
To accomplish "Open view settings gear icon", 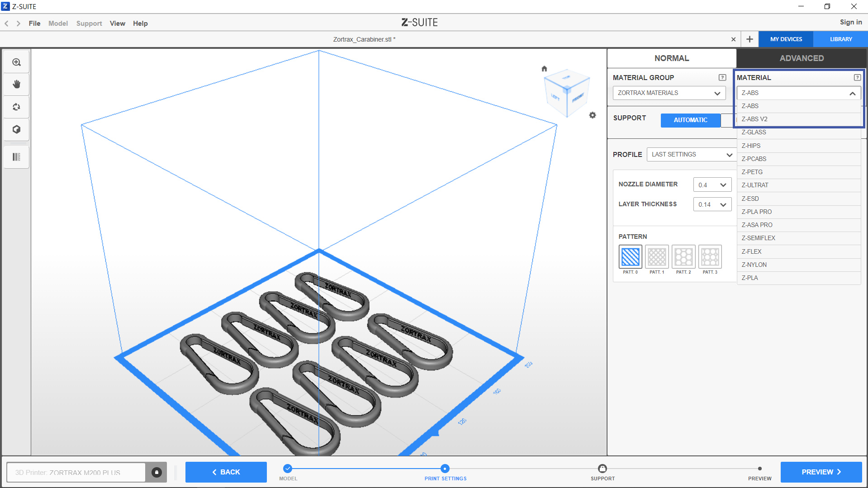I will [x=593, y=115].
